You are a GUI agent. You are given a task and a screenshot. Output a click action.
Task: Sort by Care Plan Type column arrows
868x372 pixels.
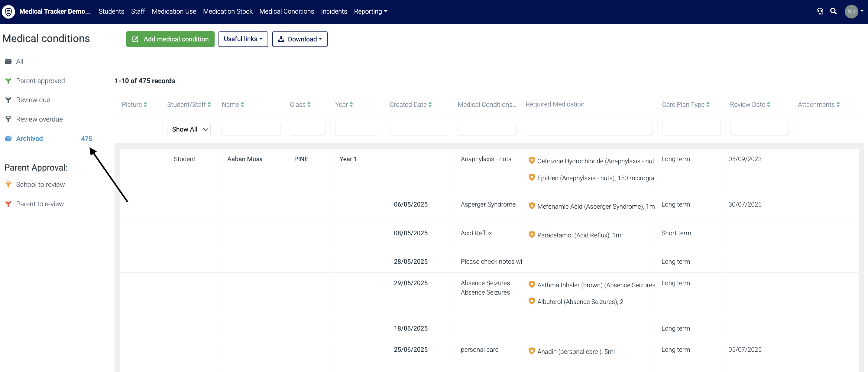(708, 105)
